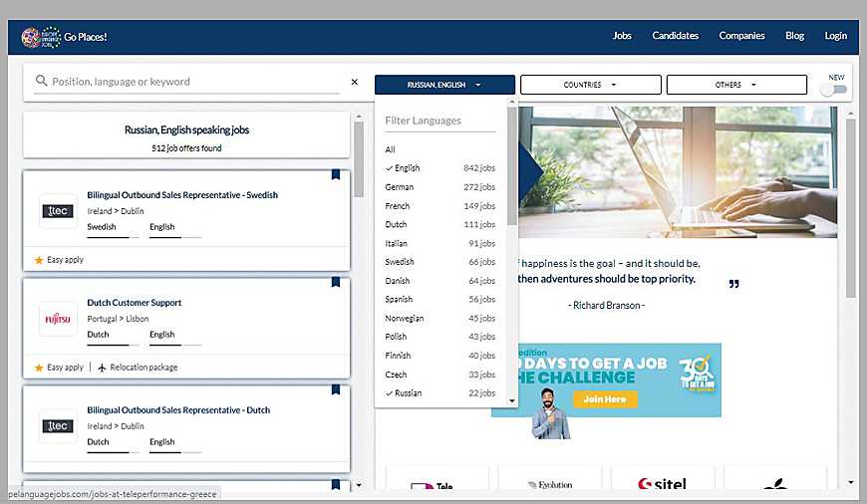Type in the Filter Languages field

pos(439,121)
